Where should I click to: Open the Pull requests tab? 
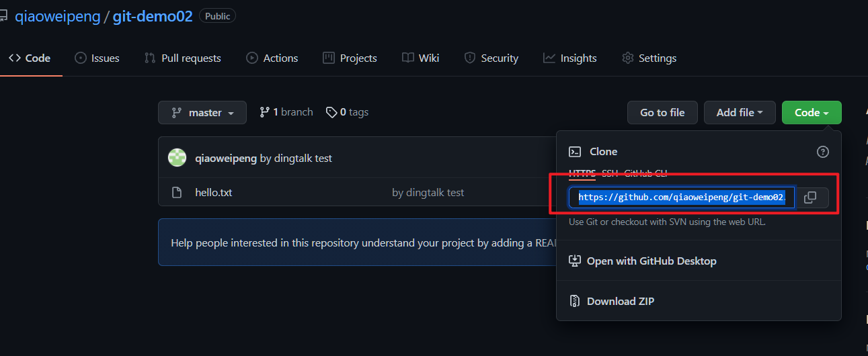[x=183, y=58]
